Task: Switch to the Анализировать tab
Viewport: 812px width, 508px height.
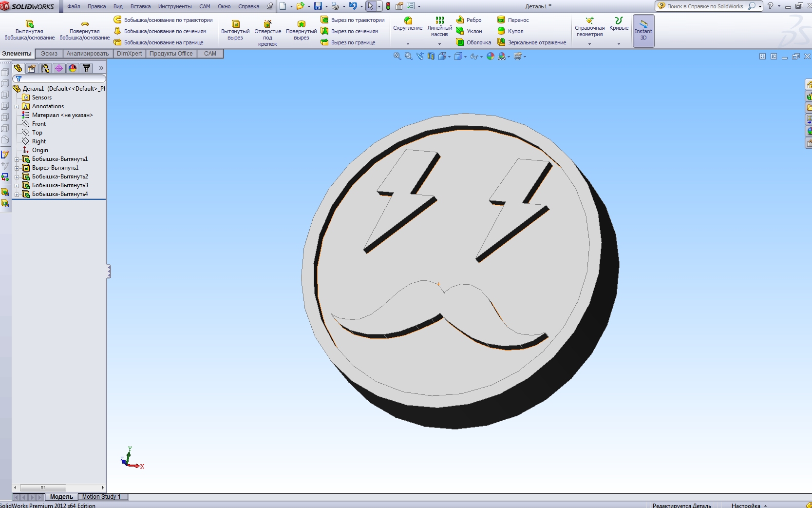Action: [88, 54]
